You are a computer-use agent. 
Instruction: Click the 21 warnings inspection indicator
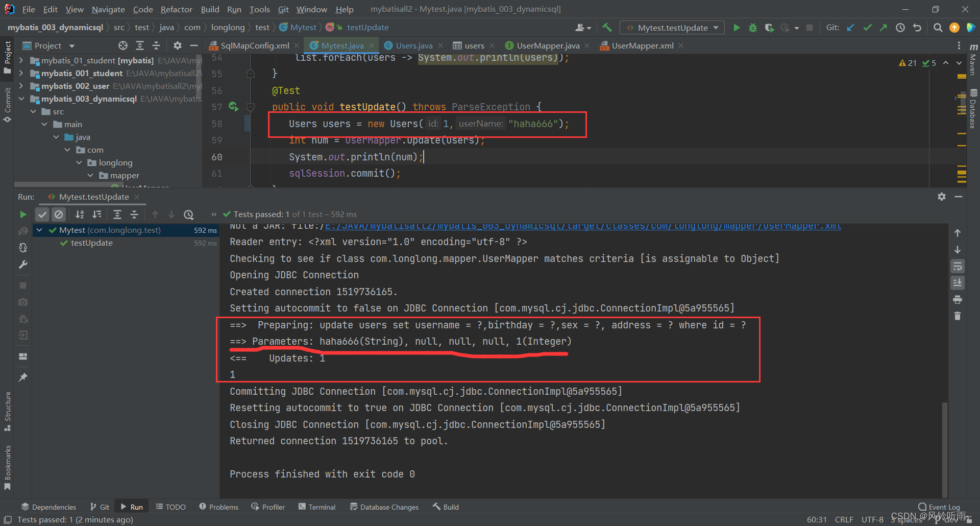(x=908, y=63)
